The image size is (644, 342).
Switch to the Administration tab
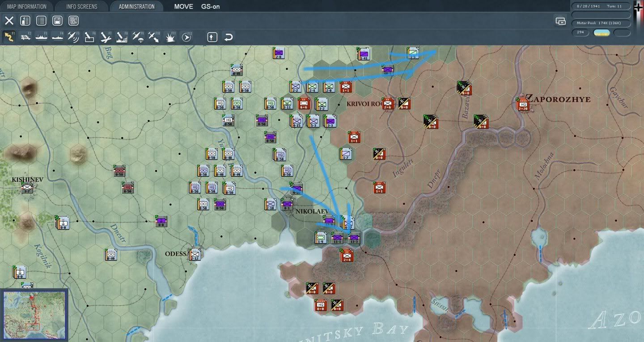click(x=136, y=7)
